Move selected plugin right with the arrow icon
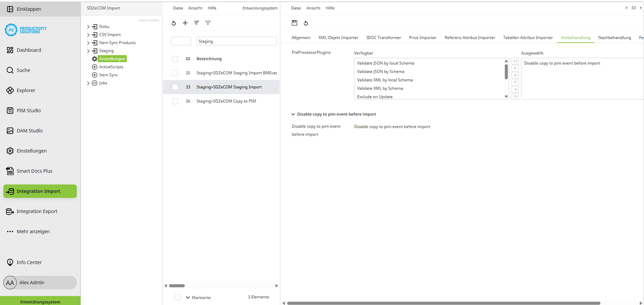The image size is (644, 305). pos(515,68)
